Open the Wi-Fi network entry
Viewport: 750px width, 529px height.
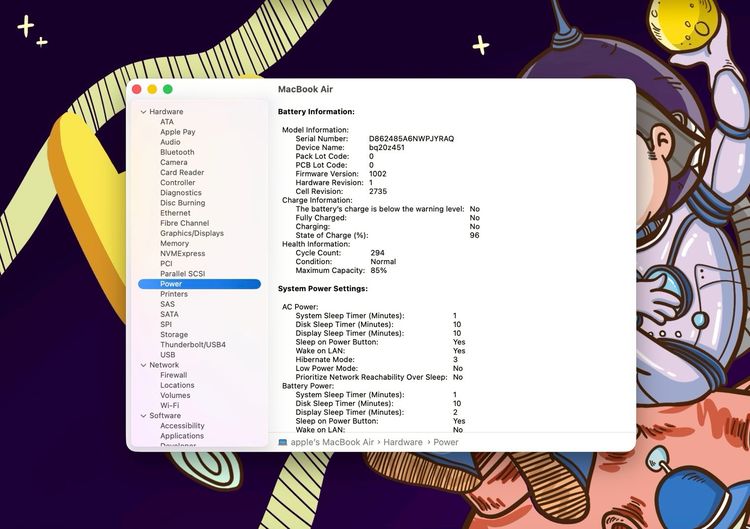coord(170,406)
